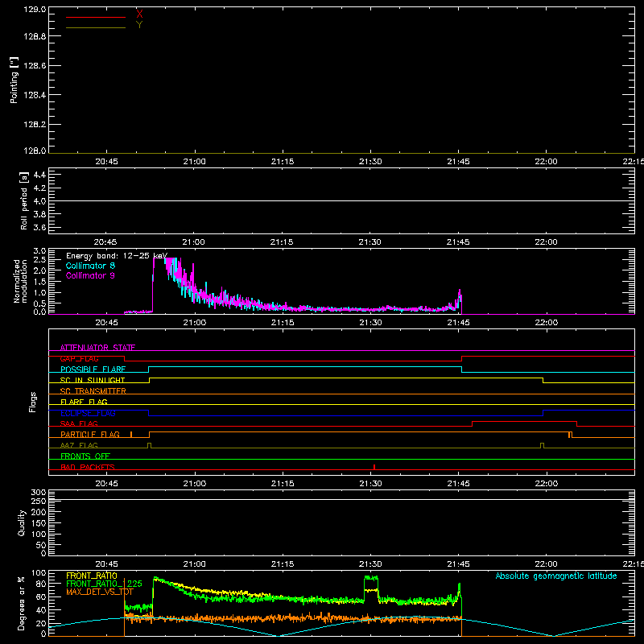This screenshot has width=644, height=644.
Task: Click the 4.4 roll period tick label
Action: (39, 175)
